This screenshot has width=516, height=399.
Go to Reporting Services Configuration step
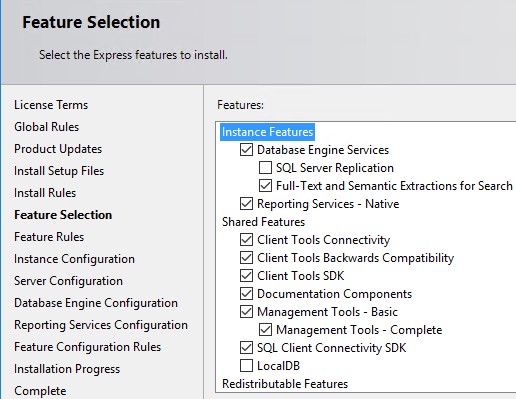101,325
